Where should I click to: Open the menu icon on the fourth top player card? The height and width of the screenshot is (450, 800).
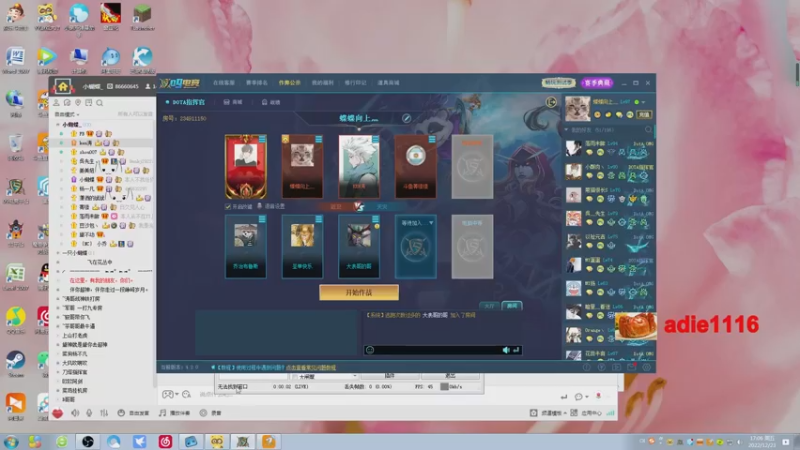(x=432, y=139)
